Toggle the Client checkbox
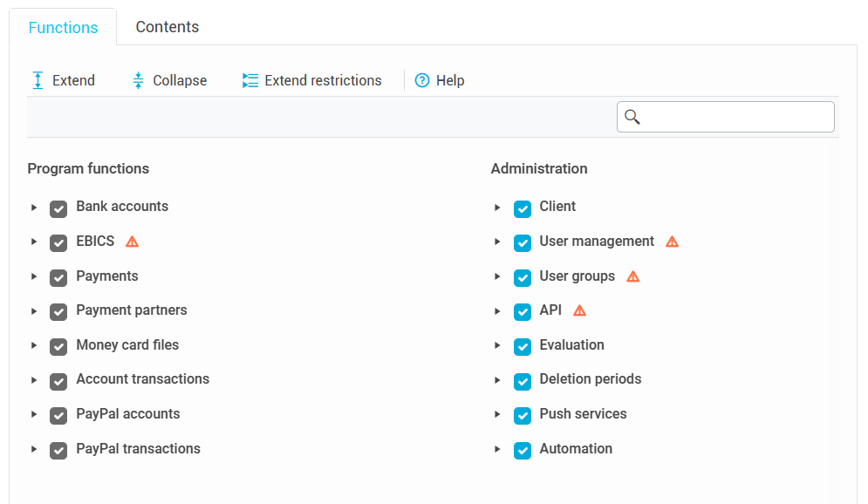Screen dimensions: 868x504 [523, 208]
